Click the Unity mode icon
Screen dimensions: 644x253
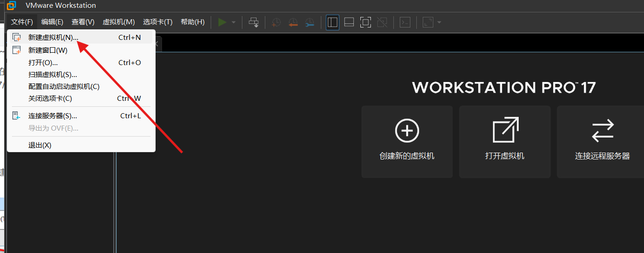point(382,22)
